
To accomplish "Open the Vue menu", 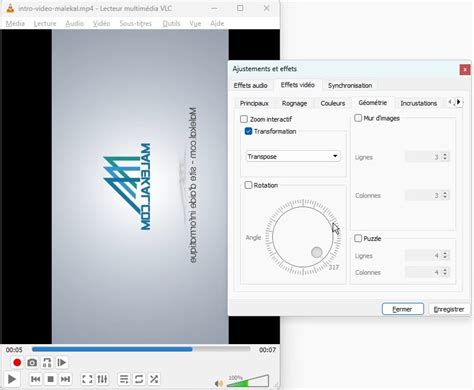I will 195,23.
